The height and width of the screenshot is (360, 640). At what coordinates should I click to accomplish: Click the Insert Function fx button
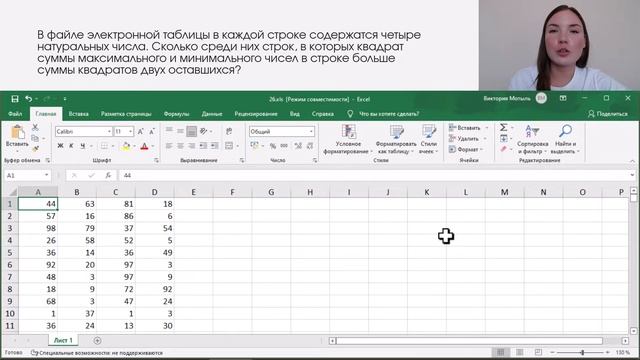pos(108,176)
